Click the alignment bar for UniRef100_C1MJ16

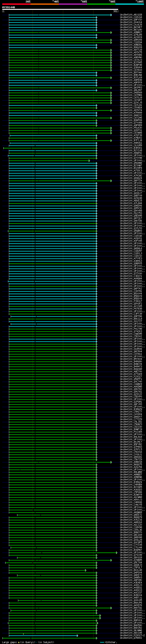click(x=53, y=18)
